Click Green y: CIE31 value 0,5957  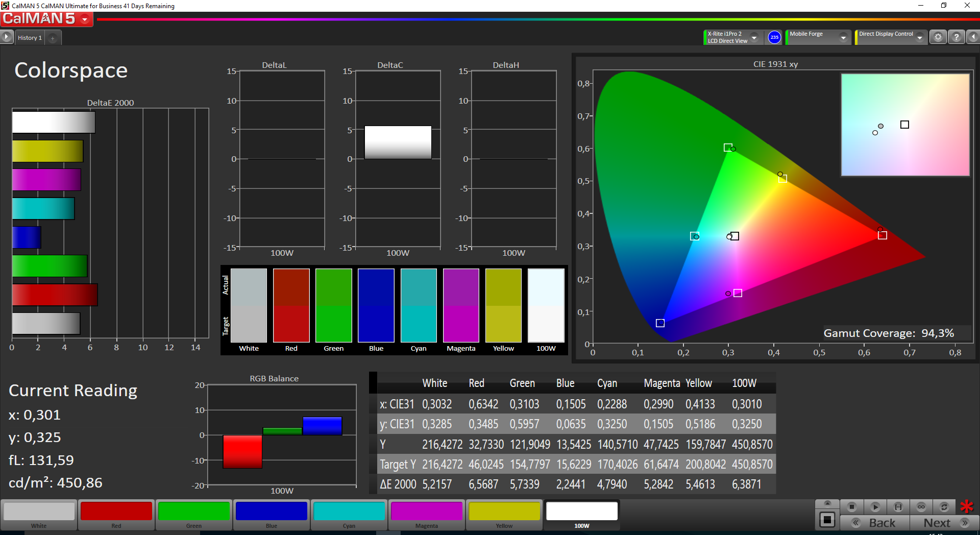pyautogui.click(x=524, y=424)
